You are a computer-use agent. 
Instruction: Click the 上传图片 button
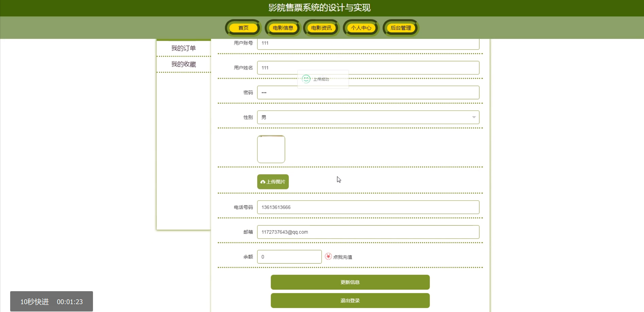click(x=273, y=182)
